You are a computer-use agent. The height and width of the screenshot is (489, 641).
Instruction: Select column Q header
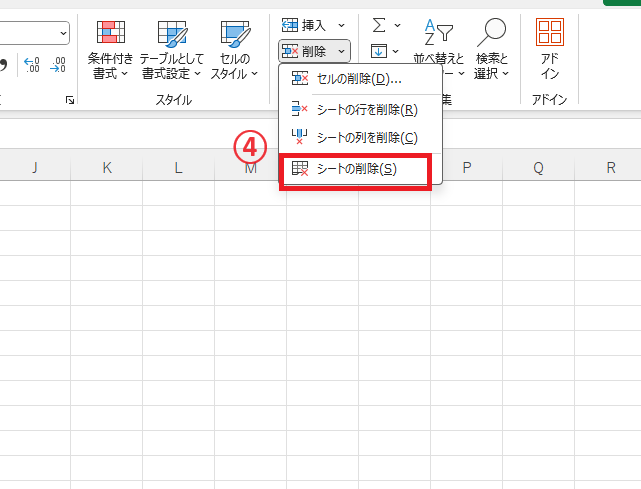point(538,168)
